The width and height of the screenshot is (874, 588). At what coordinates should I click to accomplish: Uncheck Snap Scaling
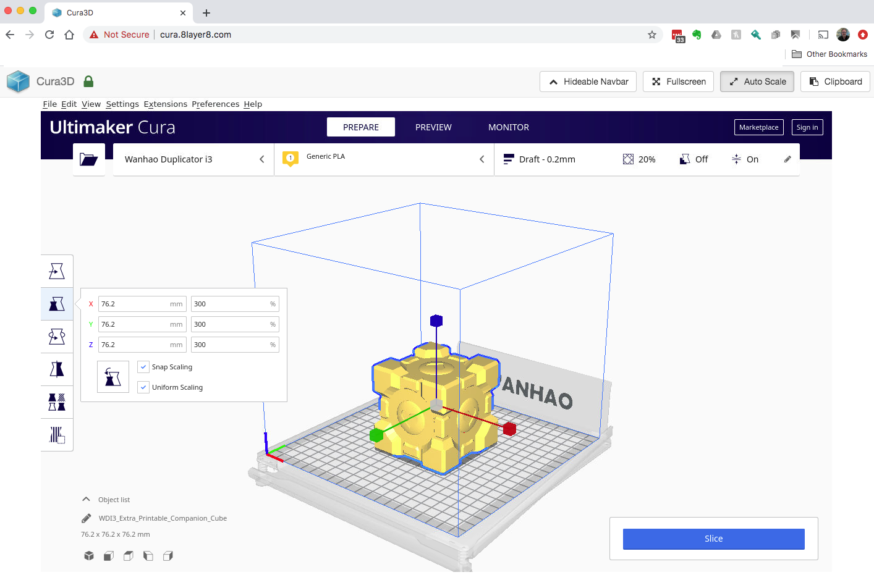click(x=143, y=366)
